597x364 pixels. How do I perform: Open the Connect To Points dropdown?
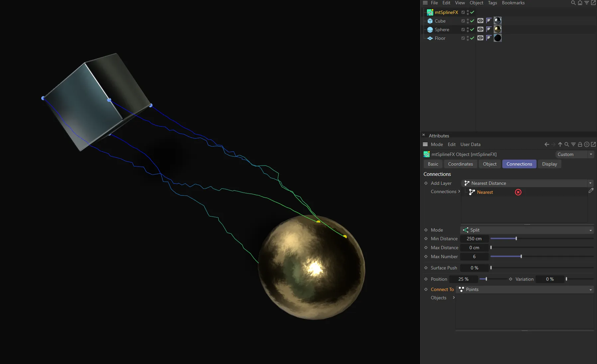tap(525, 289)
